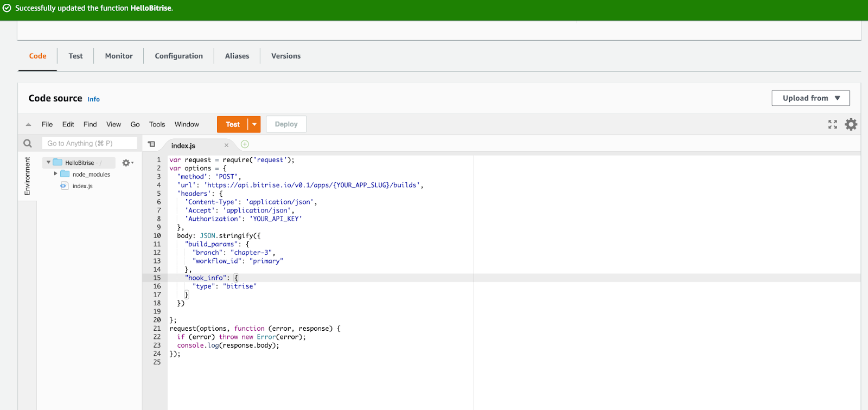
Task: Click the search magnifier icon
Action: [28, 143]
